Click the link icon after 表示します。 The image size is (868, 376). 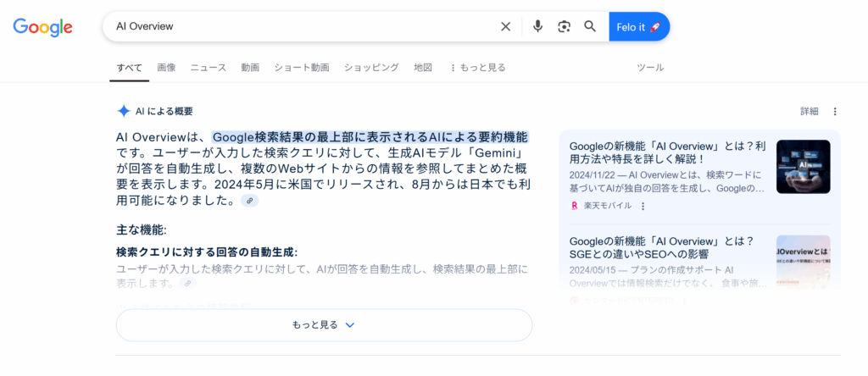click(187, 283)
